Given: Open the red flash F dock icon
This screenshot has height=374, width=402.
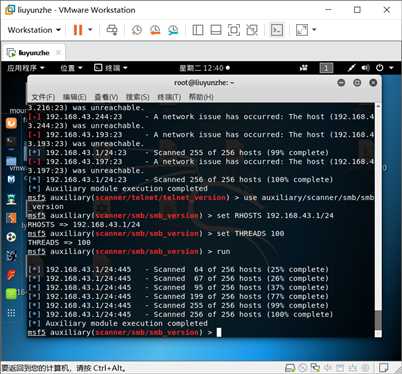Looking at the screenshot, I should (x=11, y=275).
